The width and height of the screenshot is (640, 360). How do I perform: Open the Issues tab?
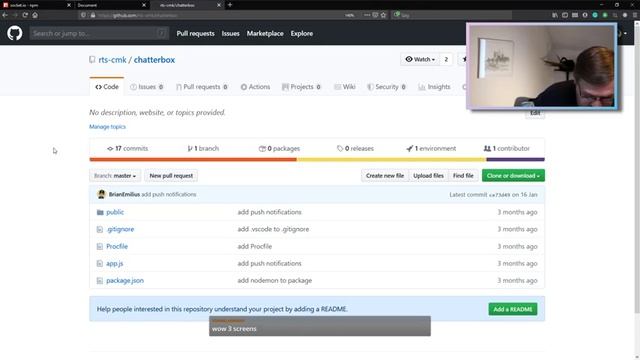pos(147,87)
